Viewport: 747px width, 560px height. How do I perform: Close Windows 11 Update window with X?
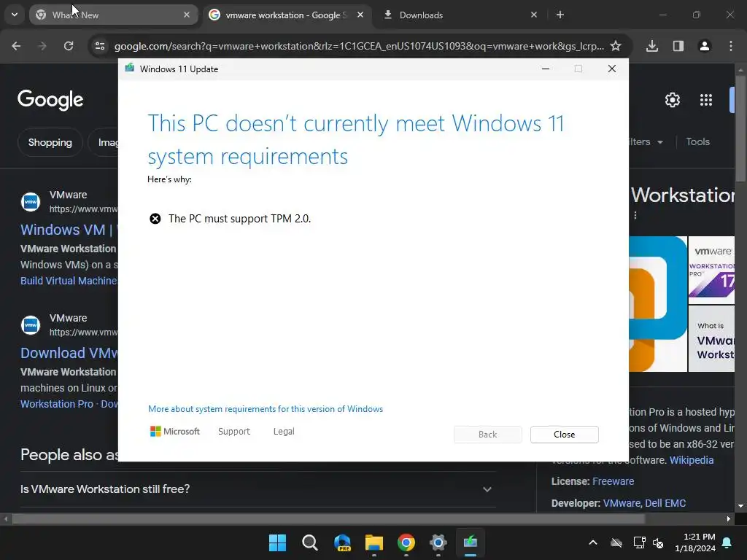tap(612, 69)
